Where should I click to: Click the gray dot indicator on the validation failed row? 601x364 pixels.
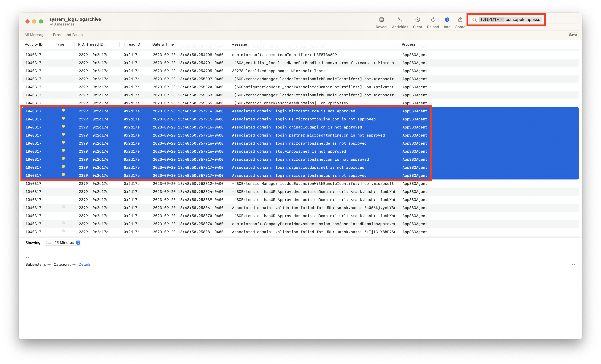pos(64,207)
